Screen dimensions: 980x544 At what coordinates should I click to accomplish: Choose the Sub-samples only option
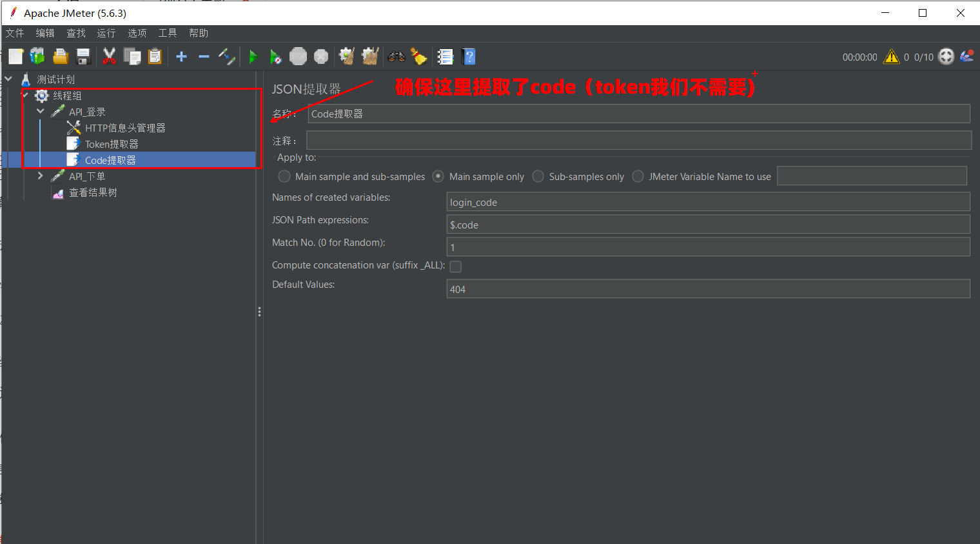[538, 176]
